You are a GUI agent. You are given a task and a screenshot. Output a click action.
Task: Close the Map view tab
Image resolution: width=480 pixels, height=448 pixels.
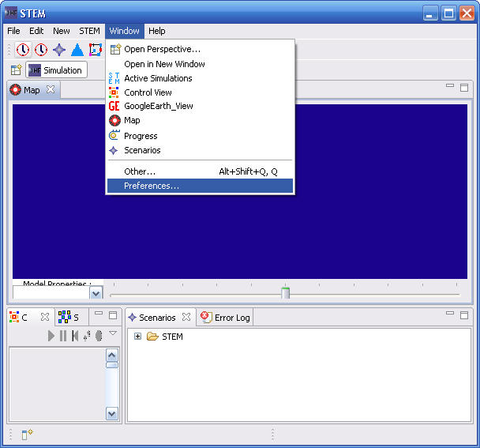pos(51,89)
